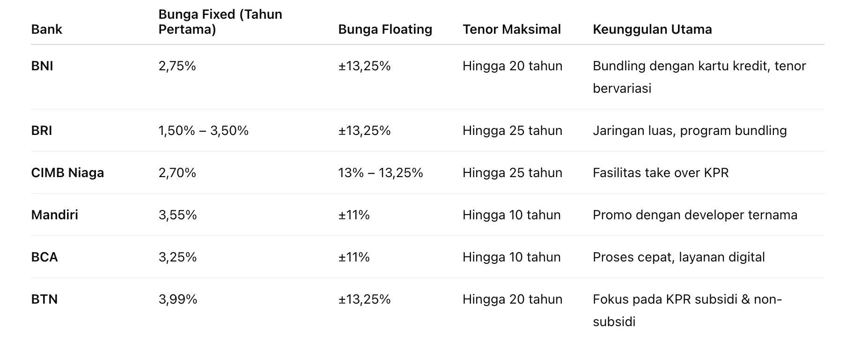Select Mandiri's 3,55% fixed rate cell
The width and height of the screenshot is (868, 358).
pos(177,215)
